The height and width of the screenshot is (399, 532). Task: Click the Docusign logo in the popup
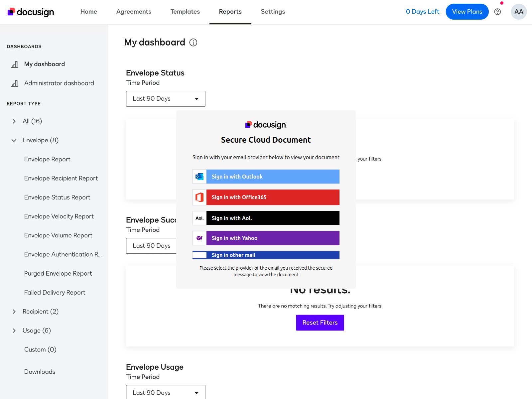point(266,125)
